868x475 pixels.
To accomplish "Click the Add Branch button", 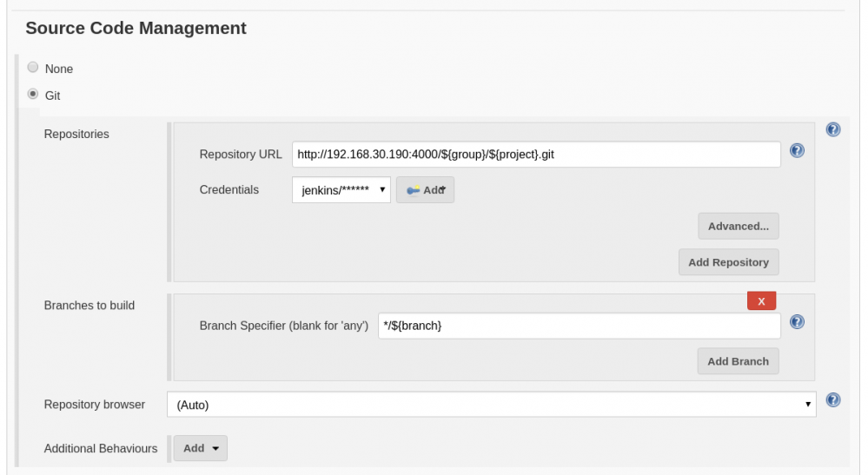I will coord(738,361).
